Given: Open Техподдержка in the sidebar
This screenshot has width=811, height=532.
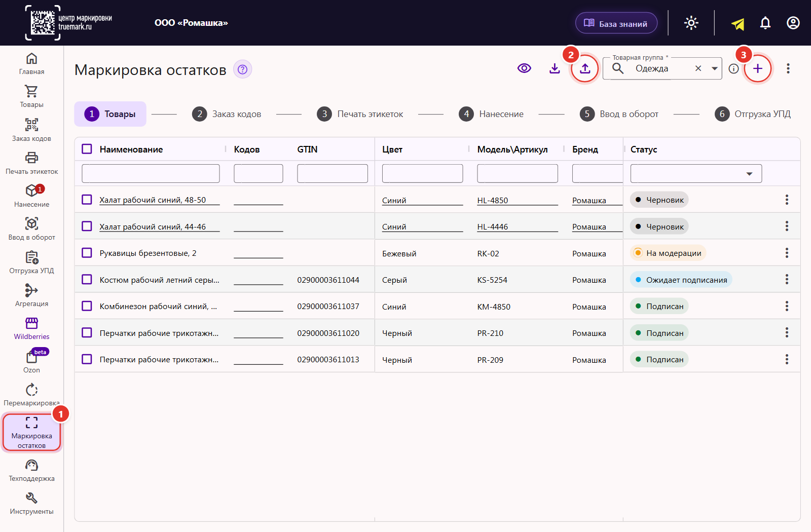Looking at the screenshot, I should 31,471.
